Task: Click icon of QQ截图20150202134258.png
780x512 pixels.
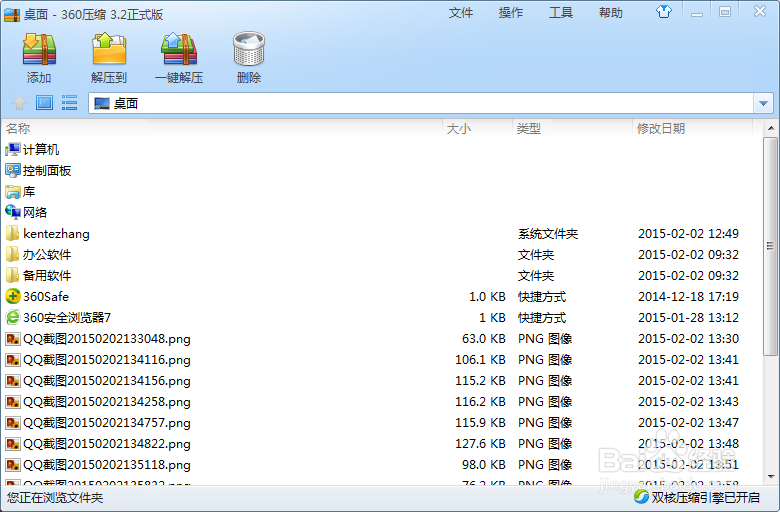Action: coord(13,402)
